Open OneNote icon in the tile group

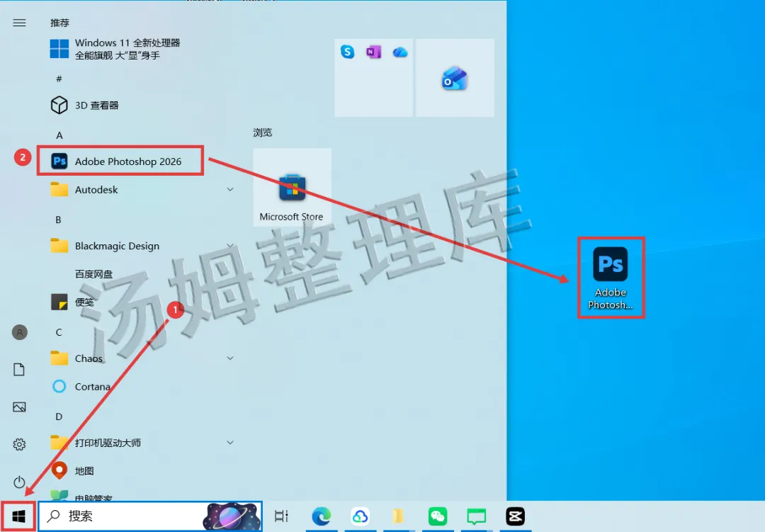374,52
